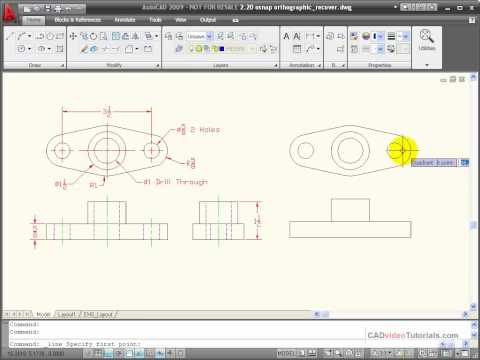Screen dimensions: 480x360
Task: Click the Save icon in quick access toolbar
Action: coord(48,9)
